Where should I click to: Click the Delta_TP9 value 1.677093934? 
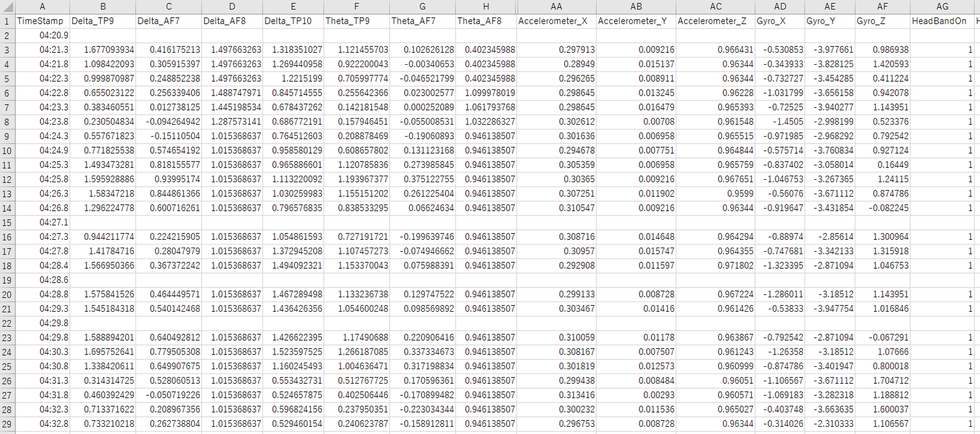tap(103, 50)
